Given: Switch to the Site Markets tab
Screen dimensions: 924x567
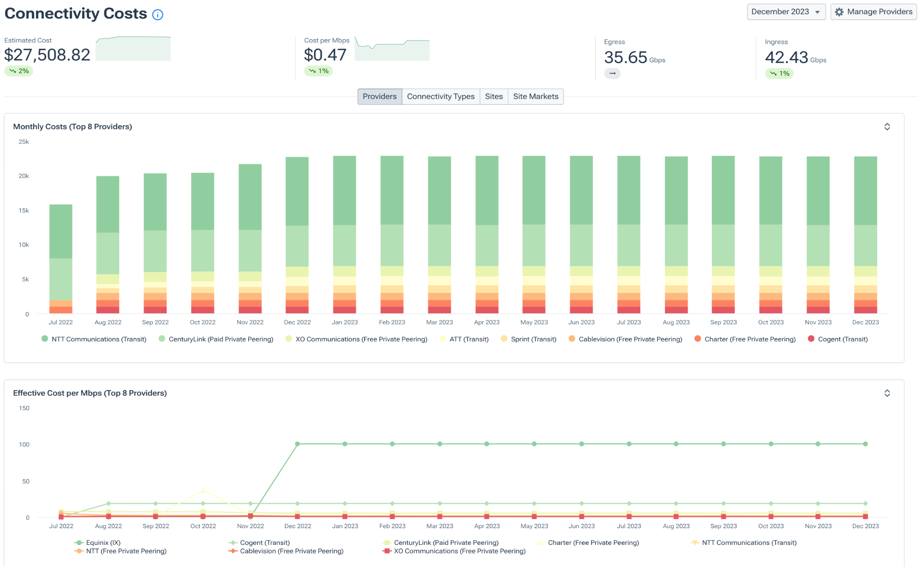Looking at the screenshot, I should pyautogui.click(x=536, y=96).
